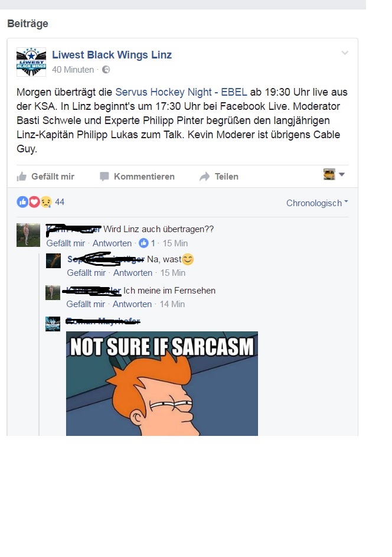Click the thumbs-up icon beside Gefällt mir
This screenshot has height=557, width=392.
coord(22,177)
